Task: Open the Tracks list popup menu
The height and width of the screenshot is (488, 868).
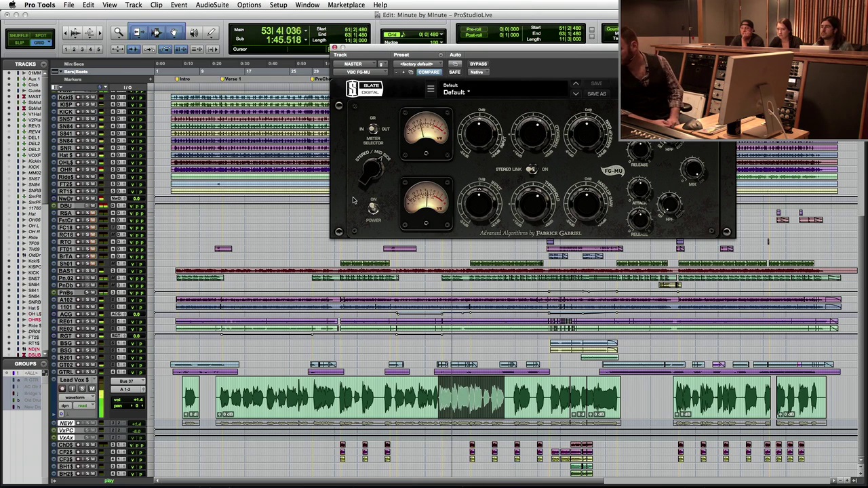Action: (x=43, y=64)
